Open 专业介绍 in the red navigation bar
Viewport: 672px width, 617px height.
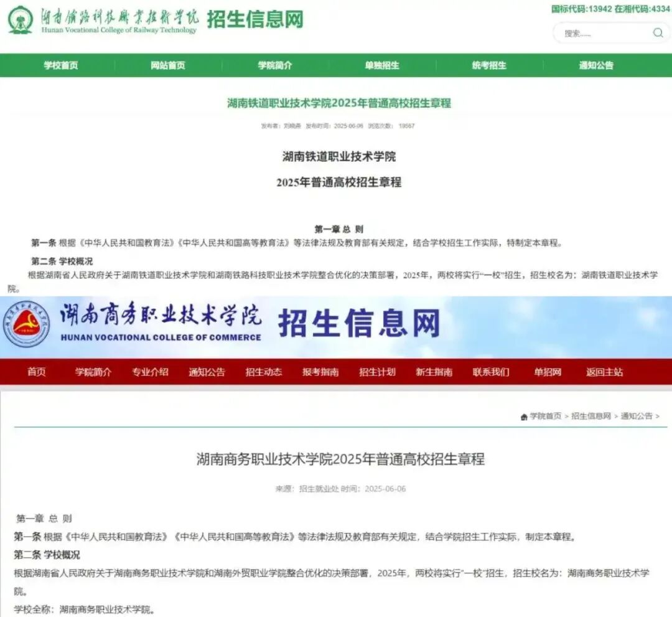pos(150,372)
